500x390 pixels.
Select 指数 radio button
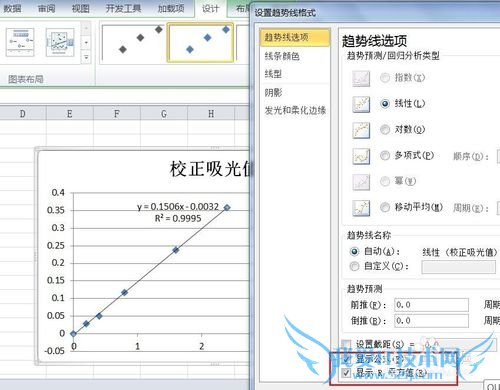click(385, 78)
